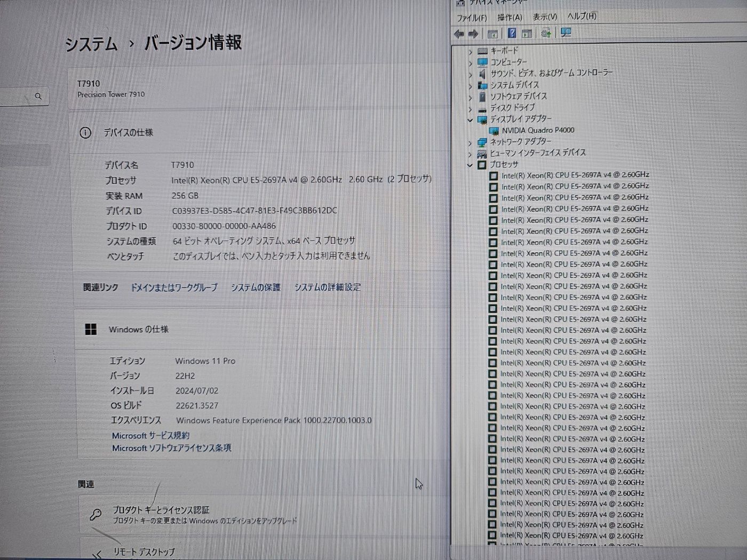Open the ファイル(F) menu
Screen dimensions: 747x560
click(x=472, y=18)
